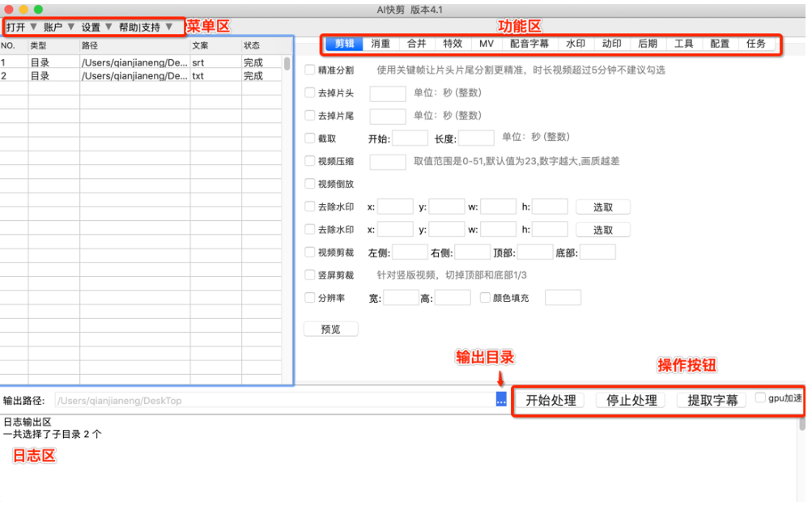The image size is (812, 506).
Task: Open the 配音字幕 tab
Action: pyautogui.click(x=530, y=44)
